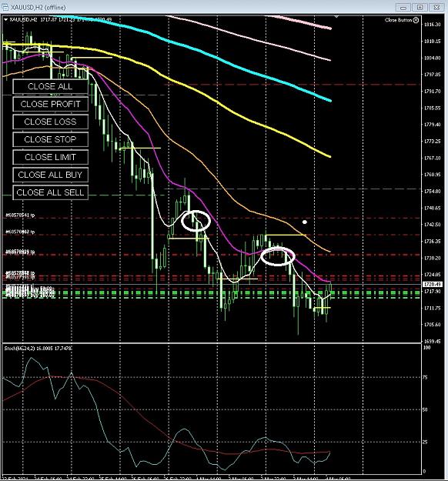Click the stochastic level 75 label
Image resolution: width=448 pixels, height=481 pixels.
pyautogui.click(x=425, y=378)
